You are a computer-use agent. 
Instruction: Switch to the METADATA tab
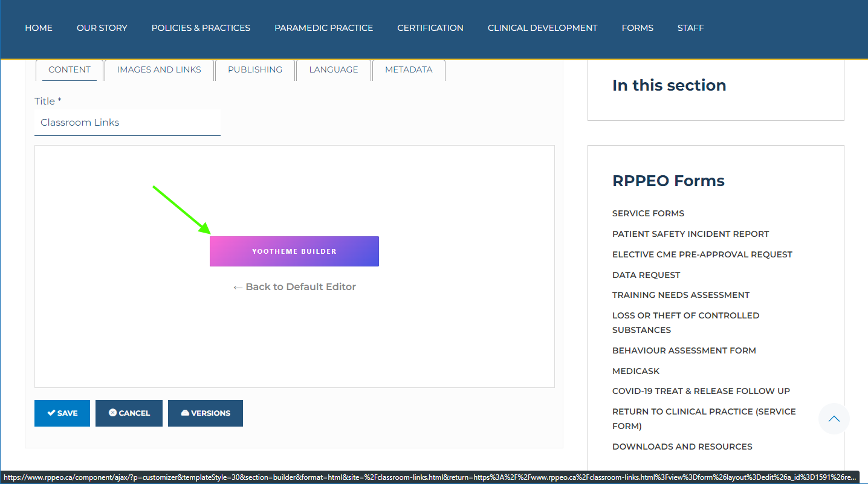click(409, 69)
